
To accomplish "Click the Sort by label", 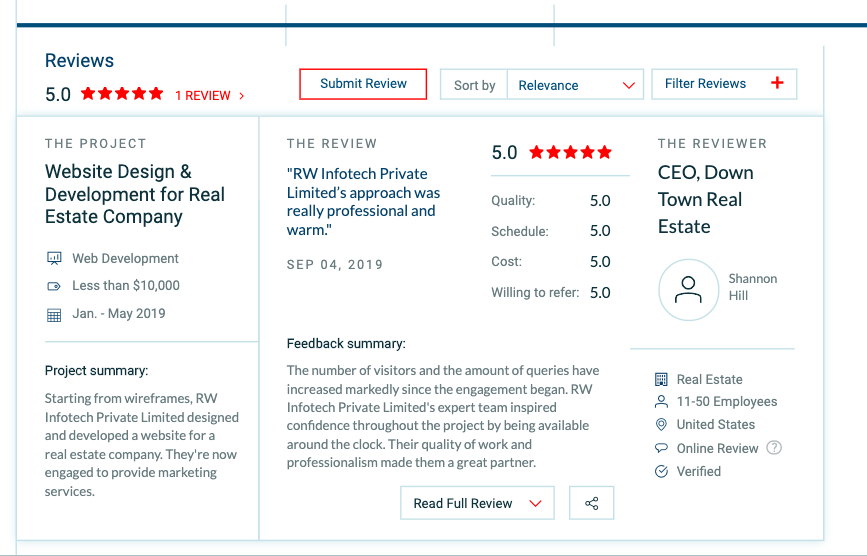I will (474, 86).
